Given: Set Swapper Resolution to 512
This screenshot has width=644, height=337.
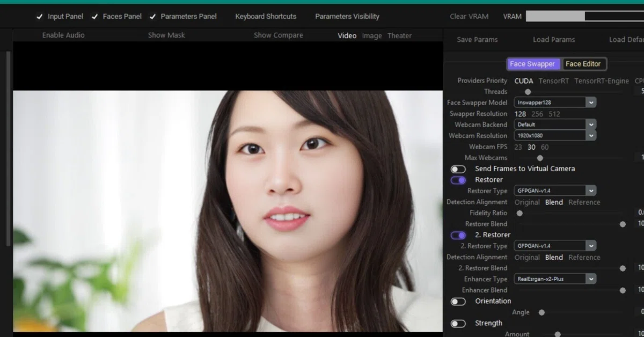Looking at the screenshot, I should tap(554, 114).
